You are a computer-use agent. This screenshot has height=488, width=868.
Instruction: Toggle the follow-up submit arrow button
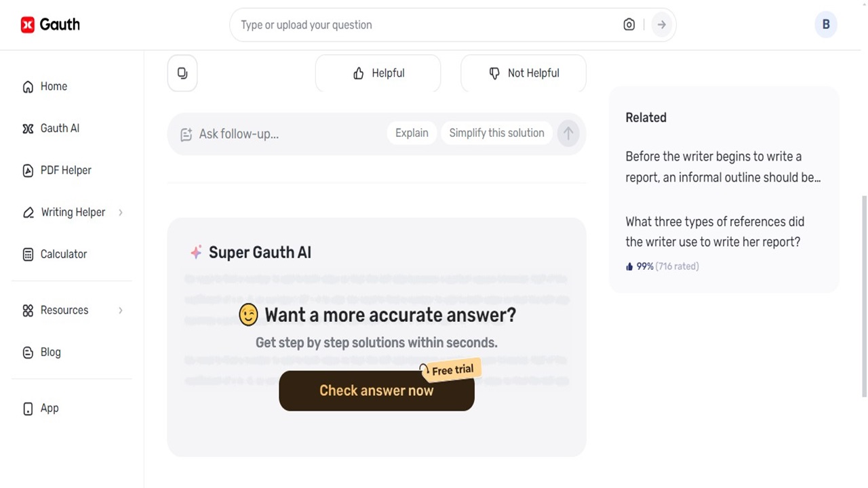(568, 133)
